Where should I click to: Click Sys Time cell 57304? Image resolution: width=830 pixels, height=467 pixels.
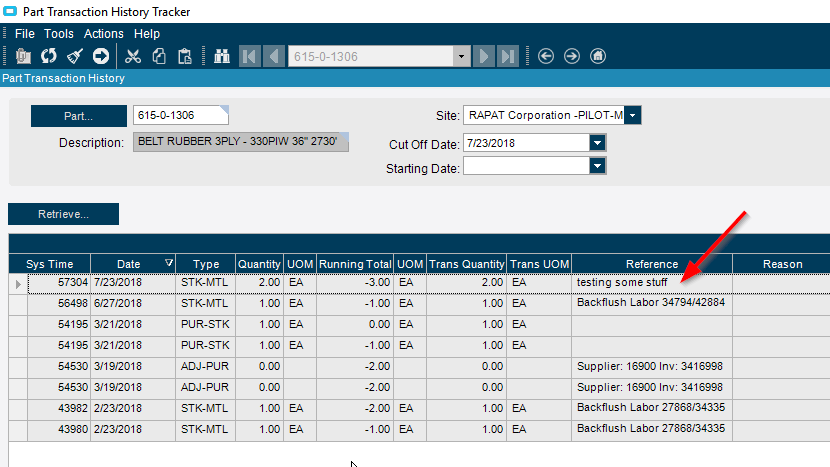59,283
